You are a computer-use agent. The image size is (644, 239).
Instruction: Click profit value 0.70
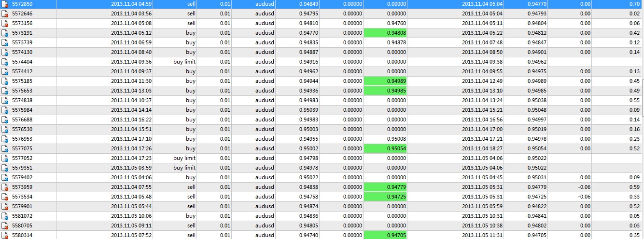click(x=635, y=4)
